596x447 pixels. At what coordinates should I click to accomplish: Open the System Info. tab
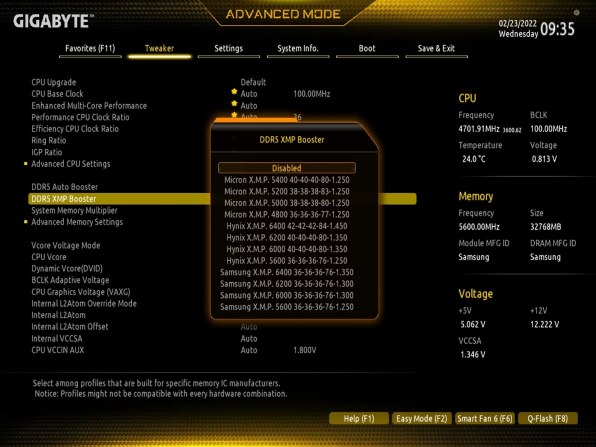(298, 49)
